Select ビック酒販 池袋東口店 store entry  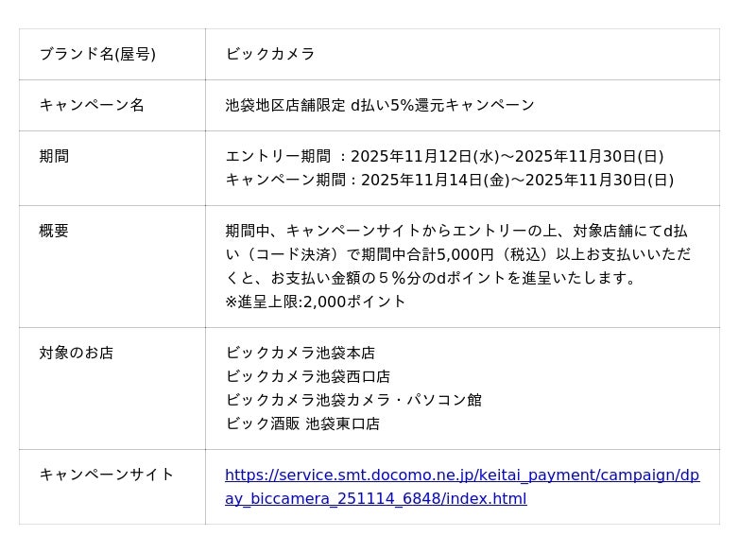(302, 423)
